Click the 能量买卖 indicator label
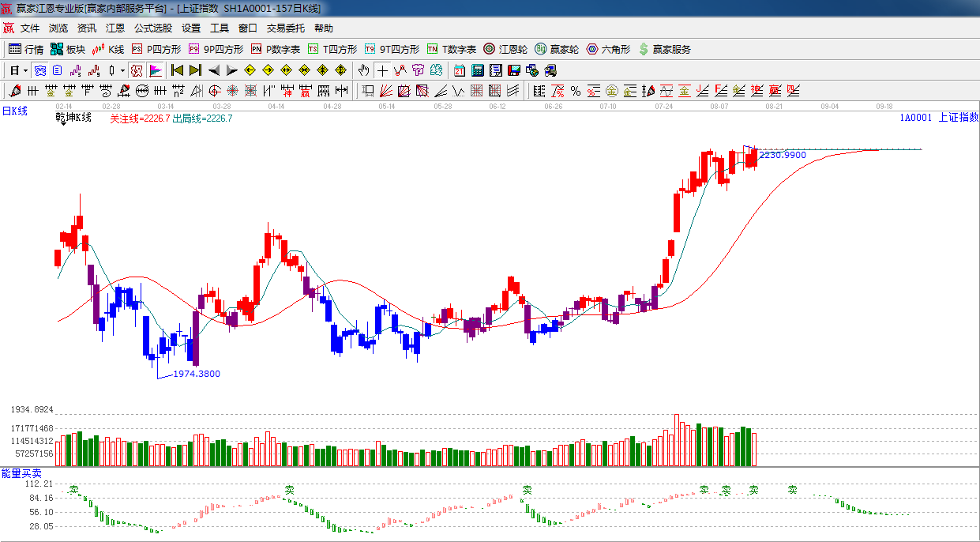980x542 pixels. pyautogui.click(x=21, y=472)
